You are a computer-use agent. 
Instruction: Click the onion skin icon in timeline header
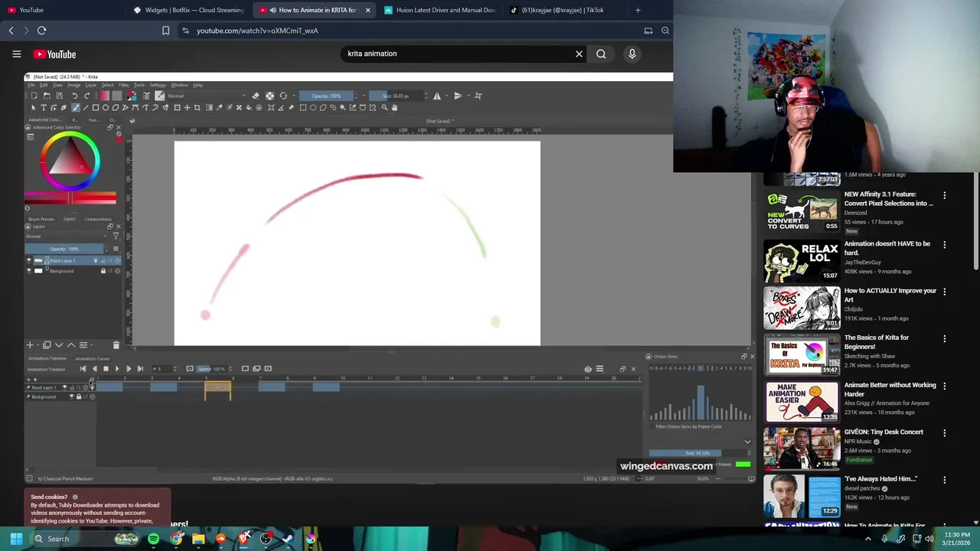588,369
